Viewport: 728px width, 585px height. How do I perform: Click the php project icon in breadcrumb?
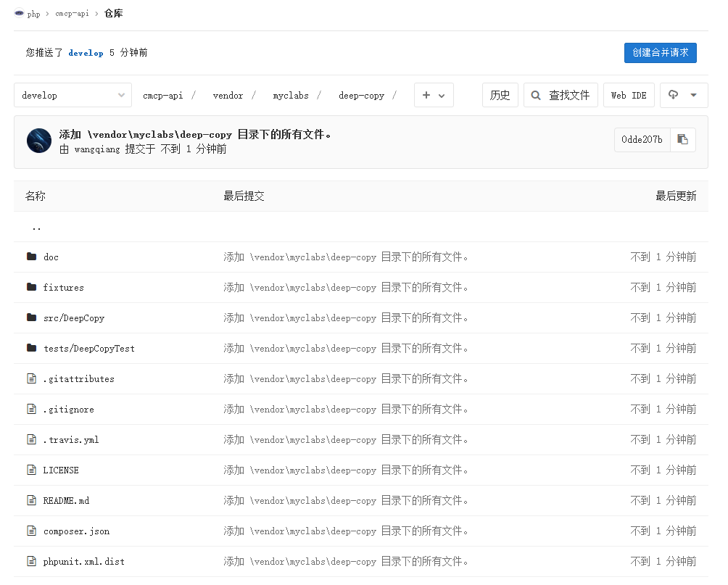20,13
